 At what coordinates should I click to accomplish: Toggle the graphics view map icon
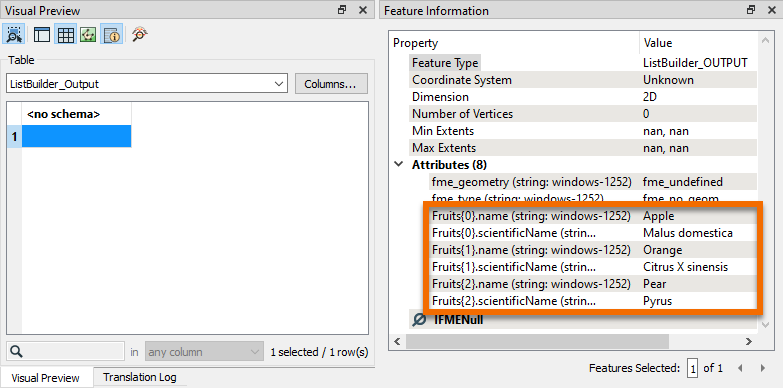click(88, 34)
